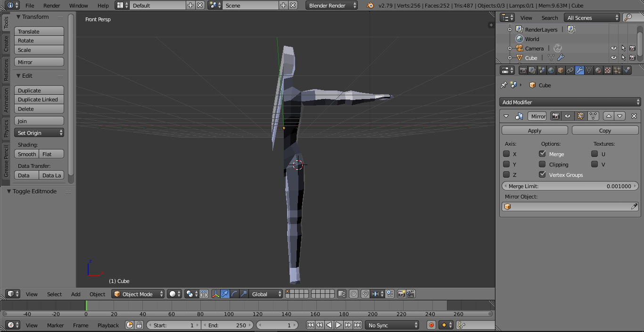This screenshot has height=332, width=644.
Task: Select the rotate manipulator arc icon
Action: click(x=234, y=294)
